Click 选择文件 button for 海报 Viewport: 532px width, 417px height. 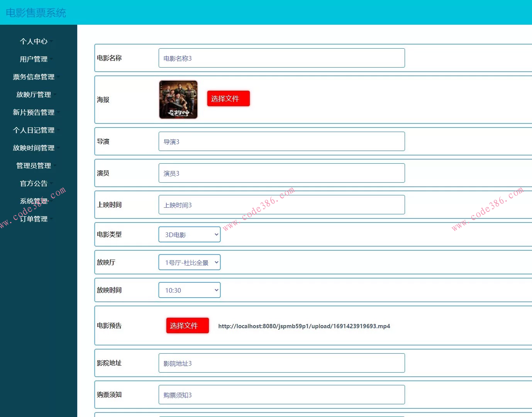click(229, 98)
